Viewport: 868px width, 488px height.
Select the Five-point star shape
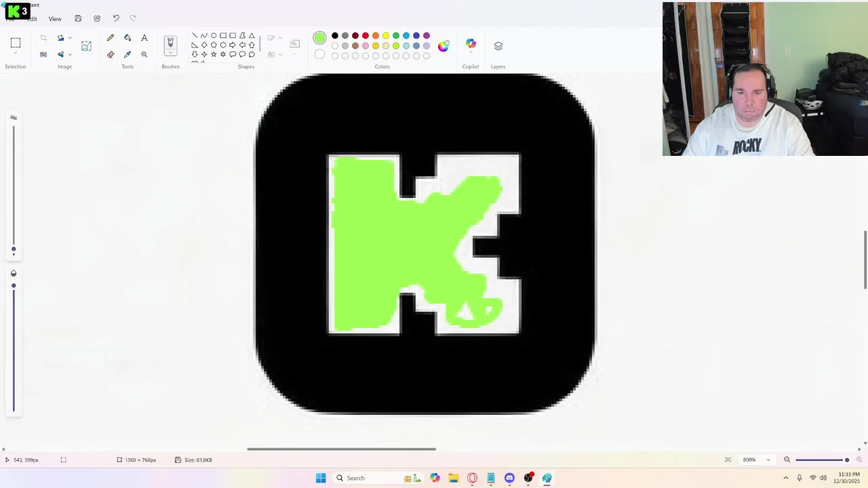(214, 54)
